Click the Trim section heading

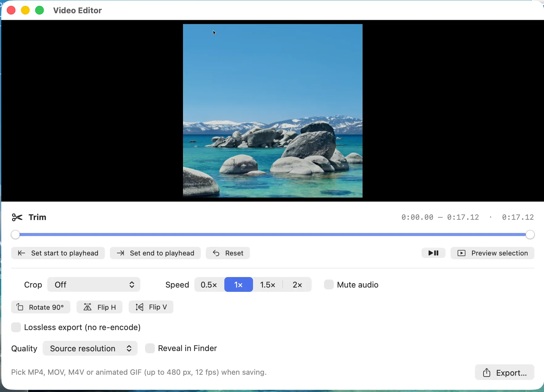point(37,217)
